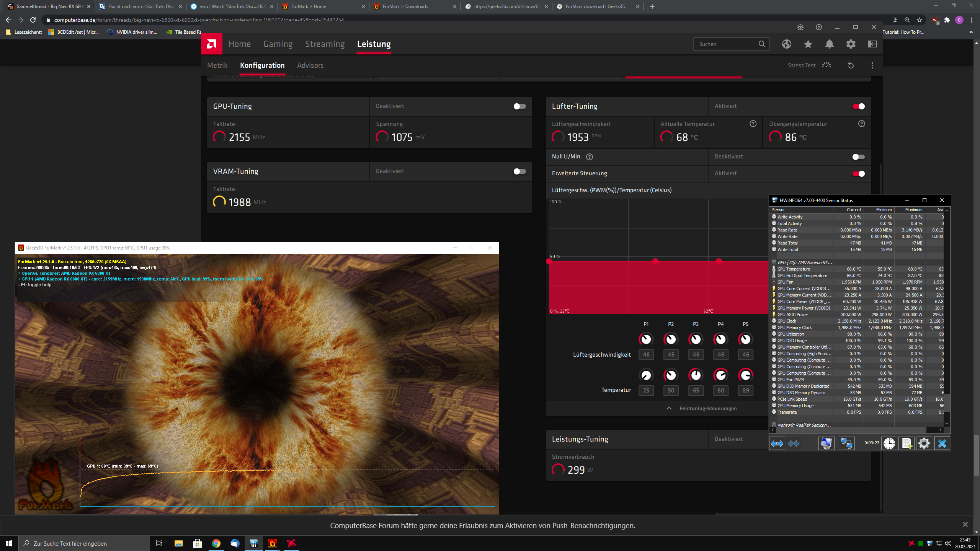This screenshot has width=980, height=551.
Task: Switch to the Metrik tab
Action: [x=217, y=65]
